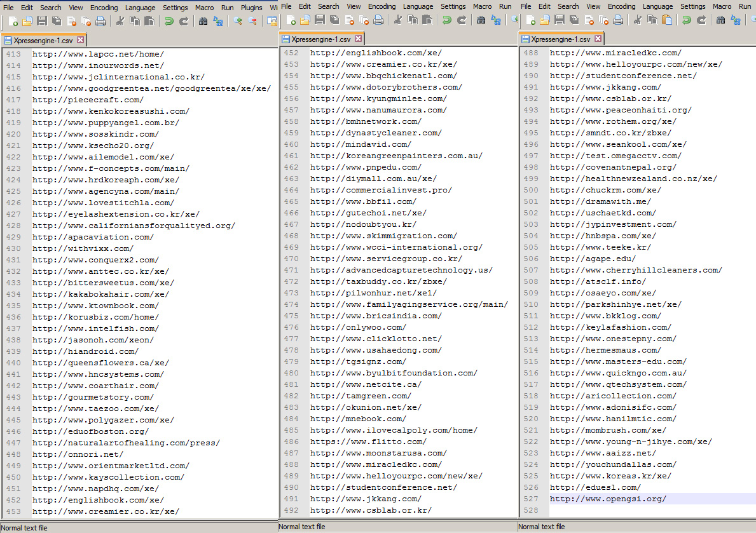Click Close All icon in left window
The width and height of the screenshot is (756, 533).
[86, 21]
